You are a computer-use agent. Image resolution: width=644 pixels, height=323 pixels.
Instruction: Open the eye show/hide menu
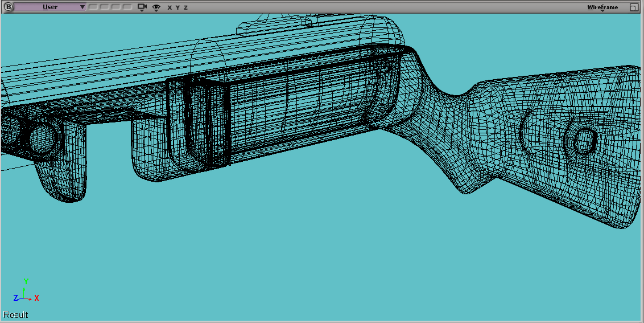(x=156, y=7)
